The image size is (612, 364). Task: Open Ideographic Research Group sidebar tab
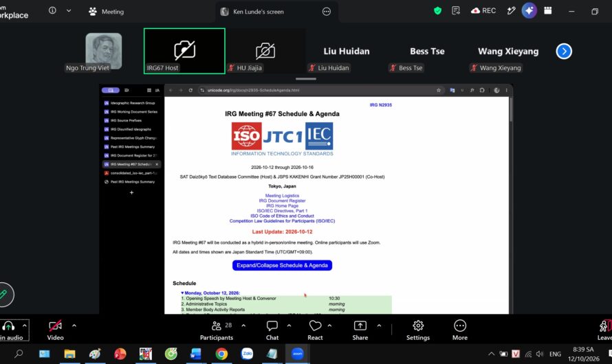(131, 103)
